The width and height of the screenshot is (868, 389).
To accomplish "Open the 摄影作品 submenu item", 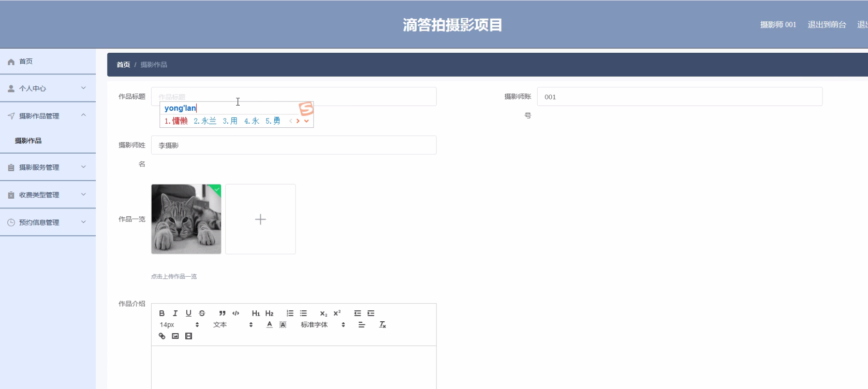I will [x=28, y=141].
